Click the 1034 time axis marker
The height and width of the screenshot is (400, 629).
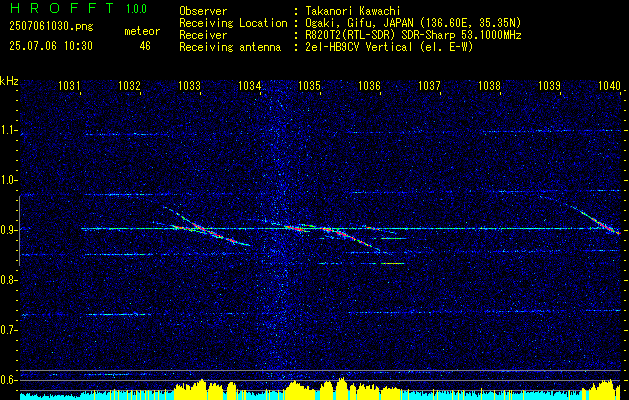pyautogui.click(x=250, y=85)
